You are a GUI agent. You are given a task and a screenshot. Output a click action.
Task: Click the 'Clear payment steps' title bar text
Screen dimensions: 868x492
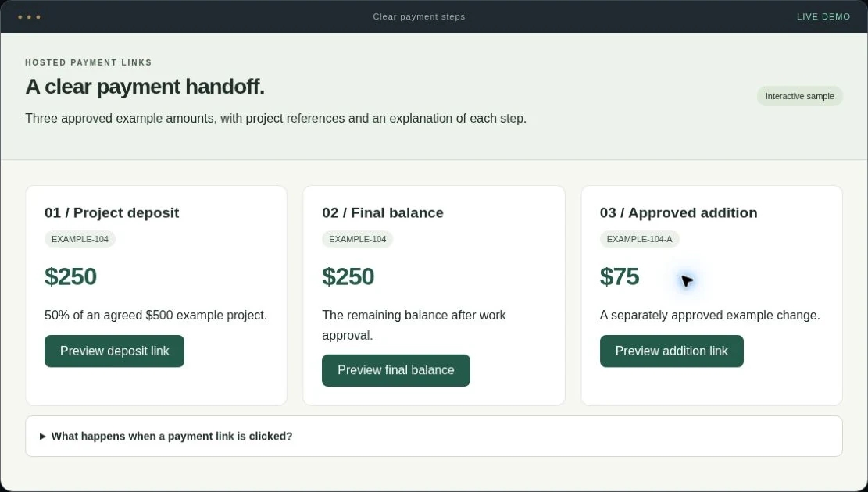[419, 16]
